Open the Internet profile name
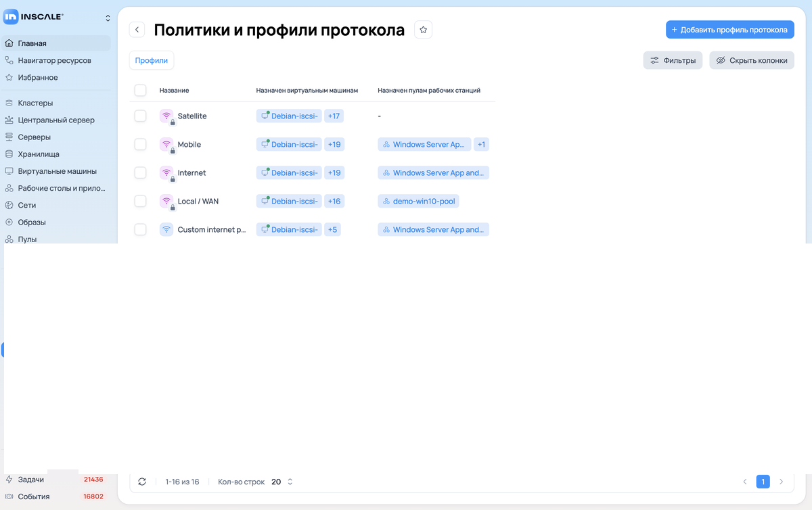This screenshot has width=812, height=510. [191, 173]
